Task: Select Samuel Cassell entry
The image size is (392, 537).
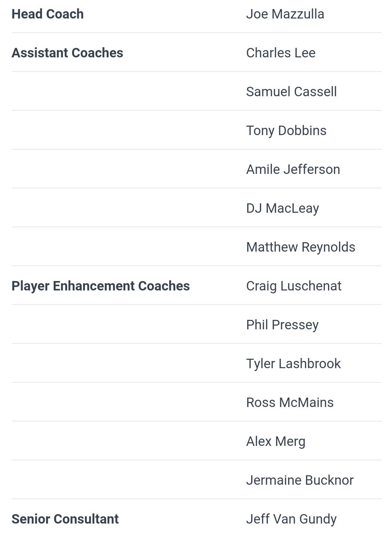Action: tap(291, 92)
